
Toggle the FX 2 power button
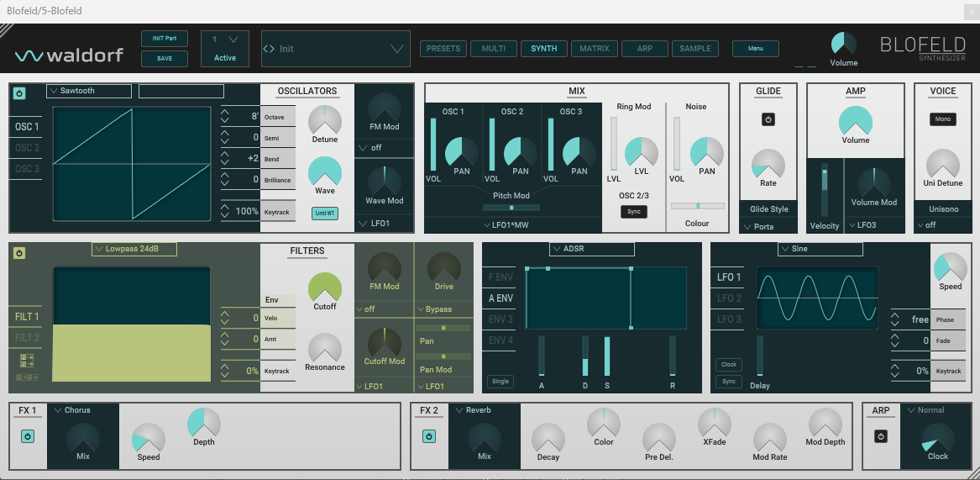(x=429, y=436)
